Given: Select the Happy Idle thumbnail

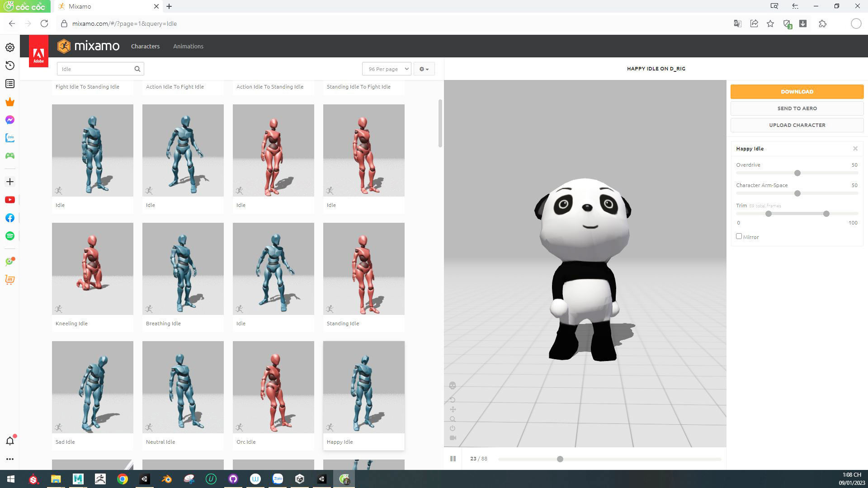Looking at the screenshot, I should tap(364, 387).
